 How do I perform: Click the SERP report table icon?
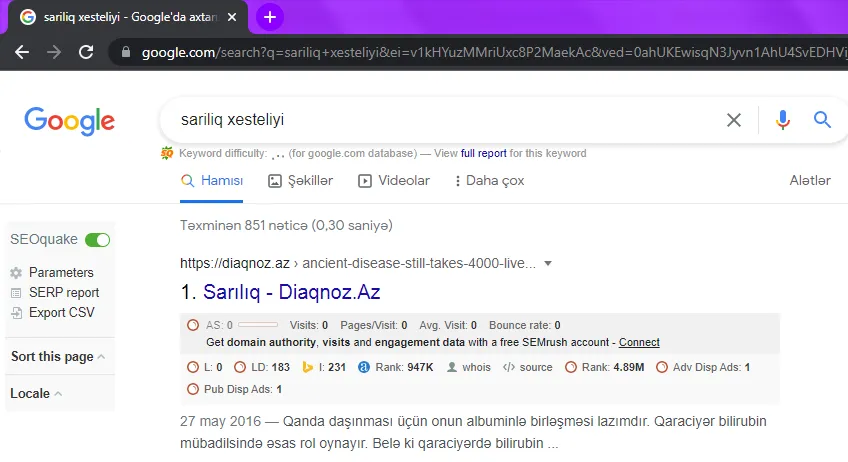coord(16,293)
